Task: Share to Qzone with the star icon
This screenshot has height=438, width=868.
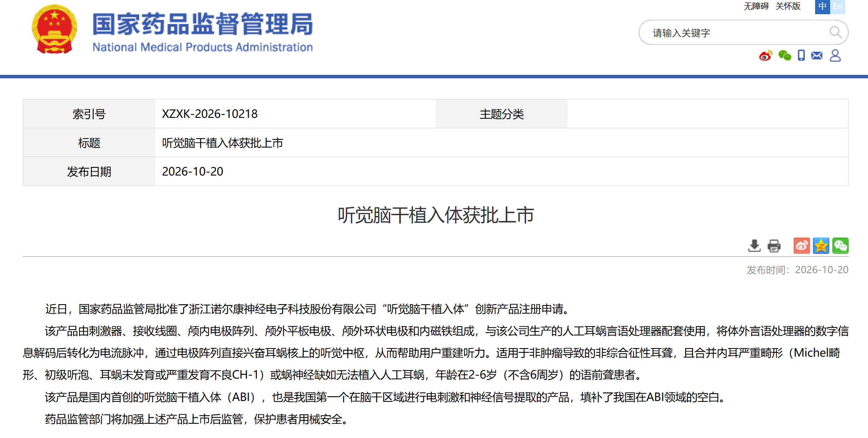Action: pyautogui.click(x=821, y=246)
